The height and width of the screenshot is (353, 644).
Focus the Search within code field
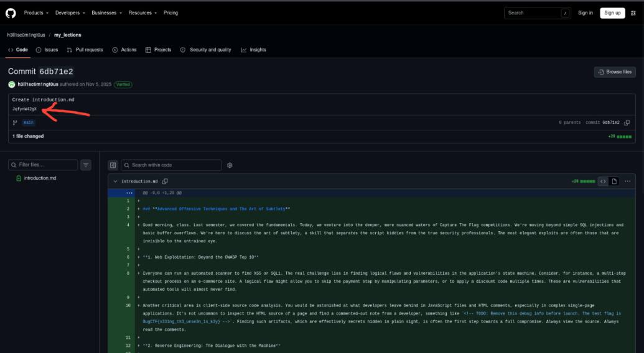click(x=171, y=165)
